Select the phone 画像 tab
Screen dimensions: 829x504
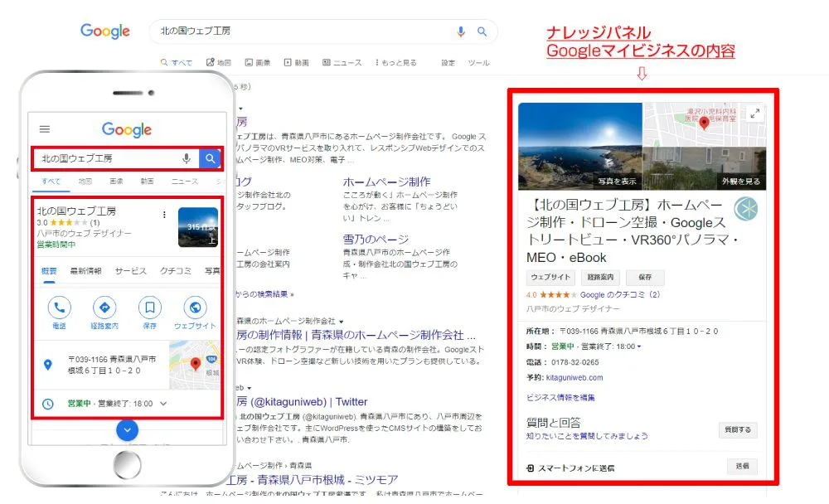pyautogui.click(x=116, y=181)
